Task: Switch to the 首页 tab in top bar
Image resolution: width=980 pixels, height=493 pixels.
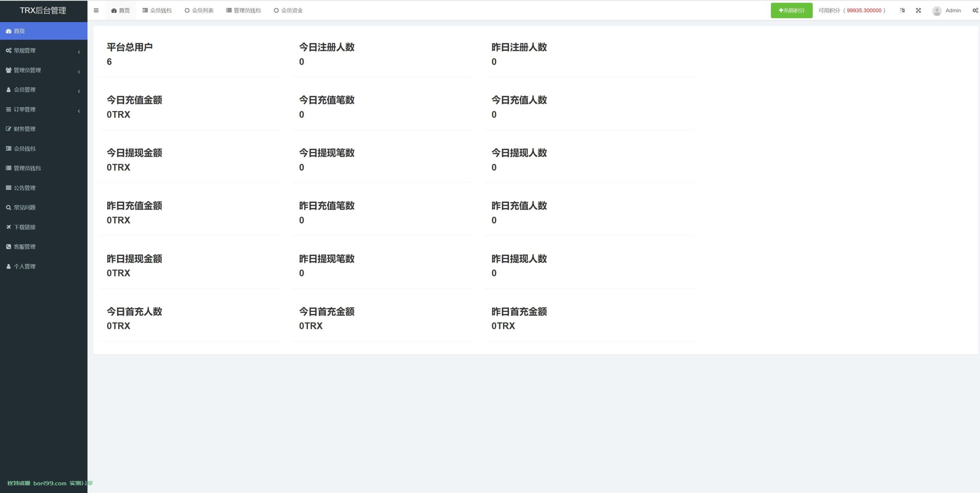Action: point(121,10)
